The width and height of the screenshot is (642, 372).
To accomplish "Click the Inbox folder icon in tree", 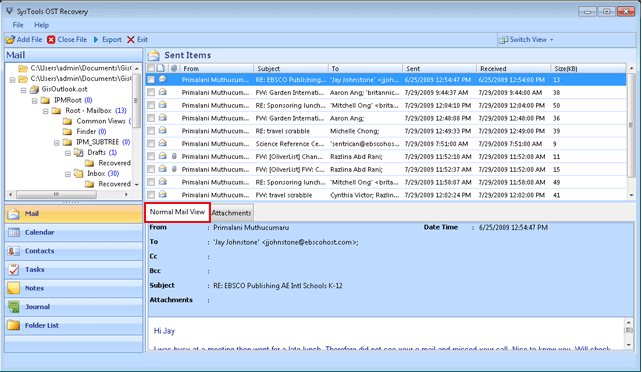I will [x=79, y=174].
